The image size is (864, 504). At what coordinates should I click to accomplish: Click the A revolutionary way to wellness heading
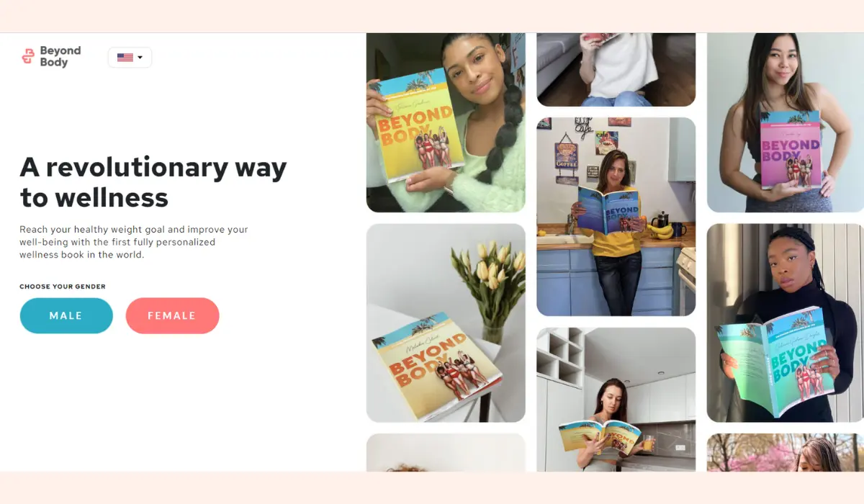pos(153,182)
